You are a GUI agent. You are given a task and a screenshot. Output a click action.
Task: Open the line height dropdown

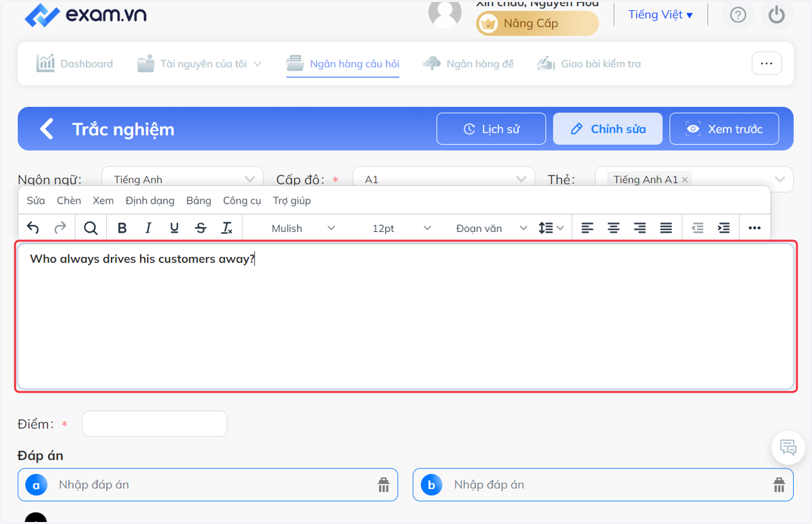551,228
